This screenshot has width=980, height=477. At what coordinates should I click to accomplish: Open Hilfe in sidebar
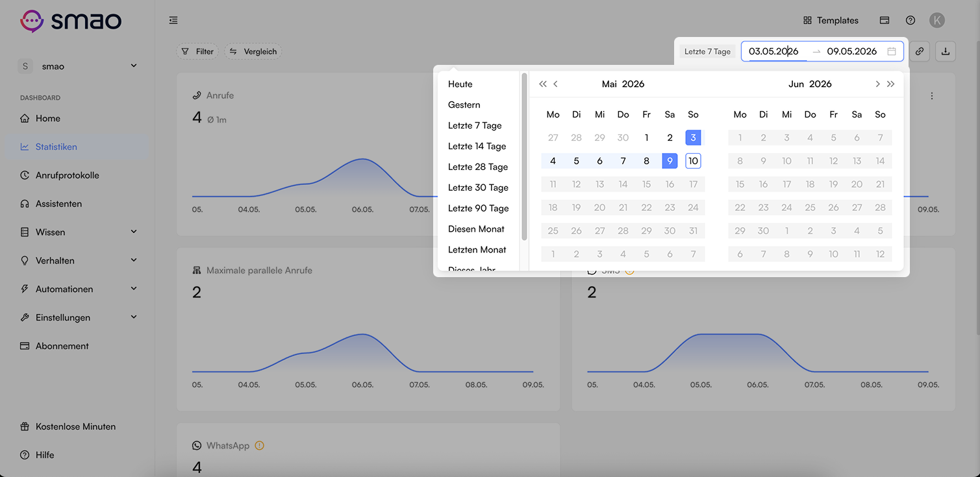78,456
